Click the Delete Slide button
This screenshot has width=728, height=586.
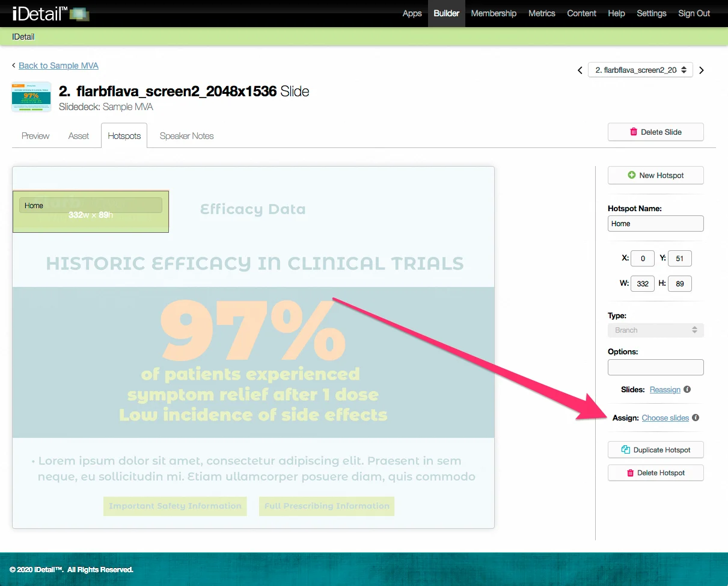pos(656,132)
